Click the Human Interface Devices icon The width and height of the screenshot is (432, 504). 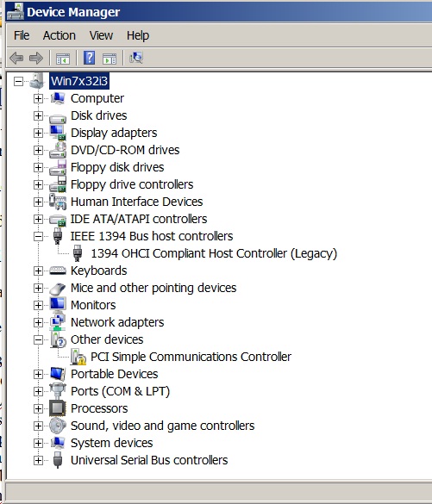point(58,202)
